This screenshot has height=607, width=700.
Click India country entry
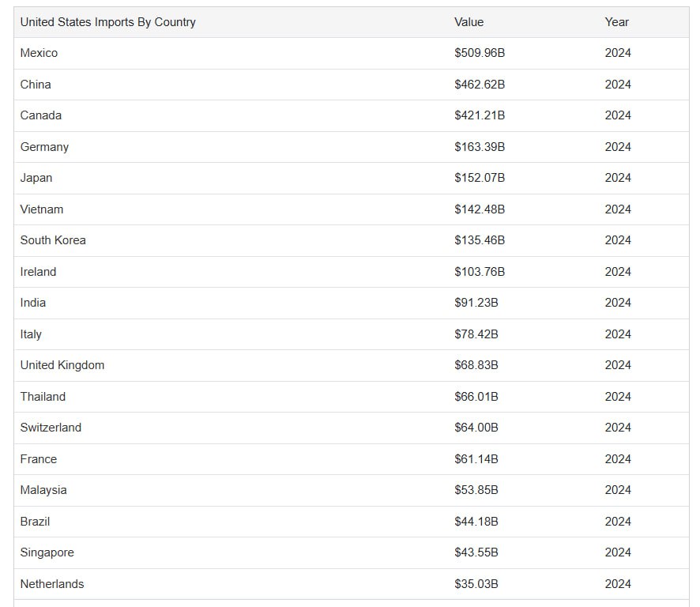point(32,303)
